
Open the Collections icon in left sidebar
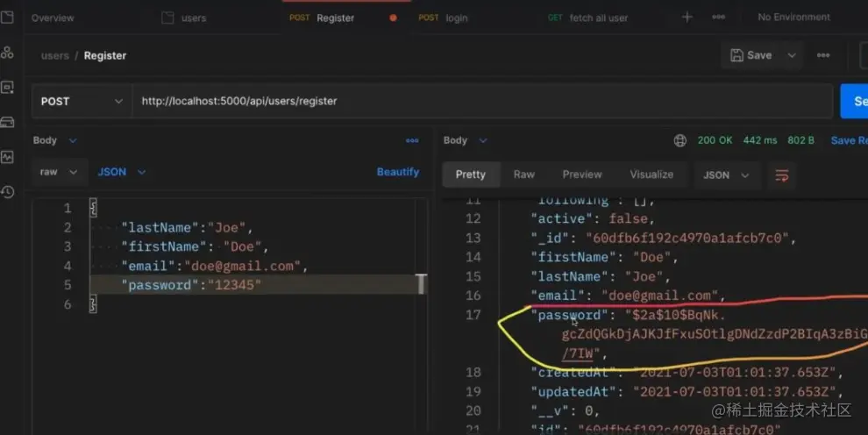pos(7,18)
